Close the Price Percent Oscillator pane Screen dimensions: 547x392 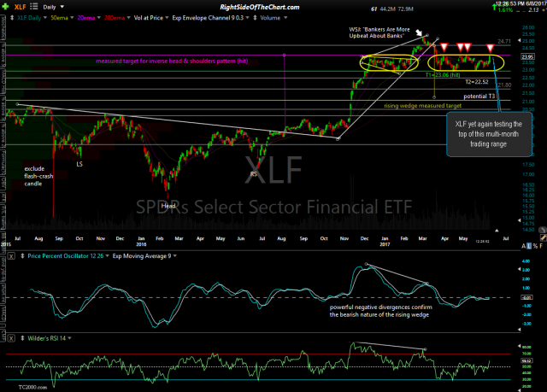click(x=11, y=256)
